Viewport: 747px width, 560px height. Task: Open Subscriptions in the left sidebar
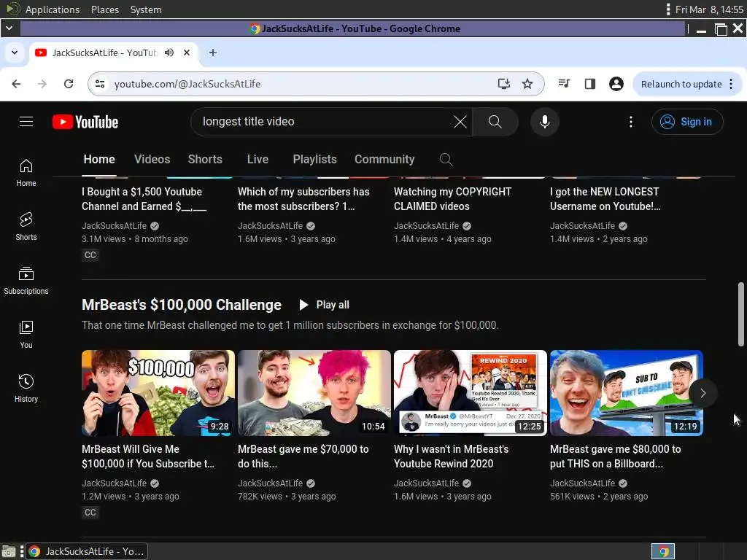tap(26, 281)
